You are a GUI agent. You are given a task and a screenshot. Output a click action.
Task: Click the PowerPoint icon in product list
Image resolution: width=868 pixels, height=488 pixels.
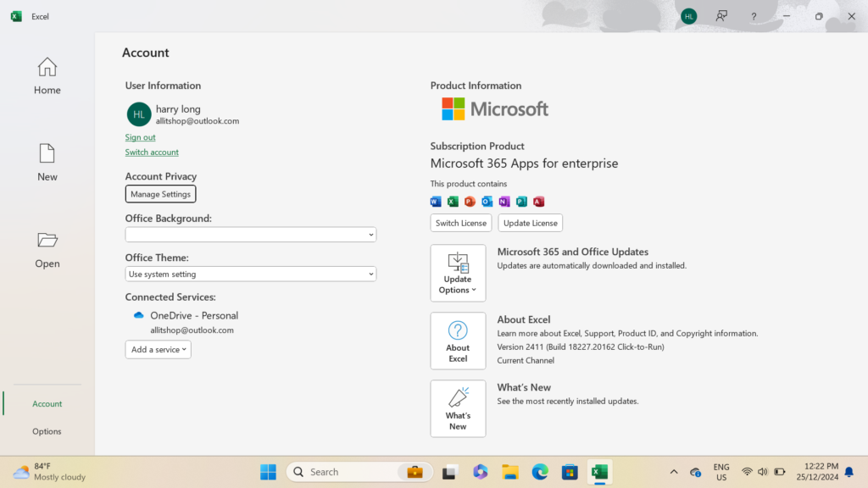click(x=470, y=202)
